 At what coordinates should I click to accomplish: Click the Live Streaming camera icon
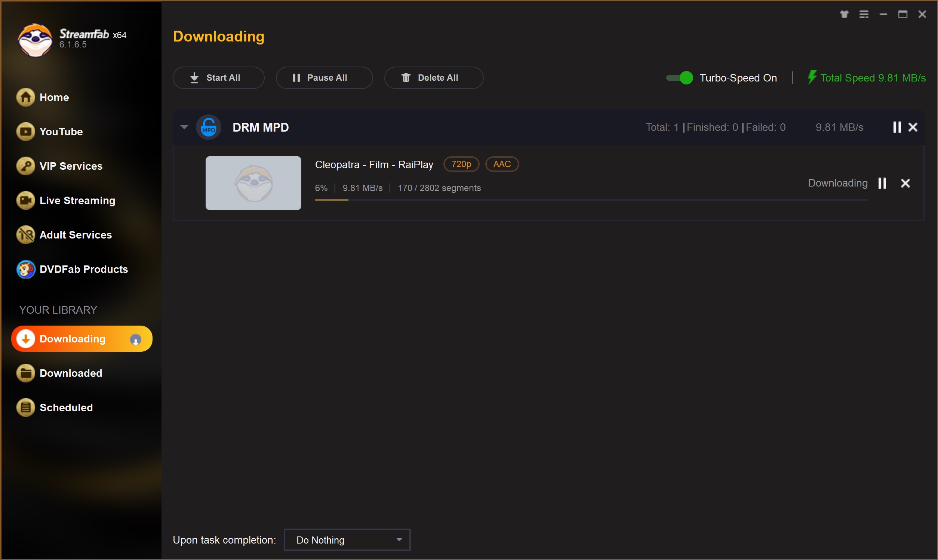(x=26, y=200)
